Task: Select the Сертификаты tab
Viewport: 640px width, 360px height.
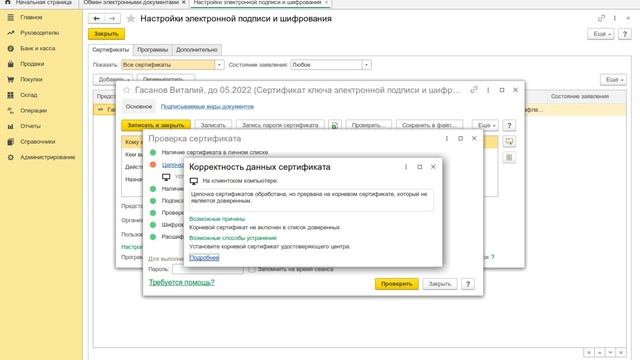Action: 110,50
